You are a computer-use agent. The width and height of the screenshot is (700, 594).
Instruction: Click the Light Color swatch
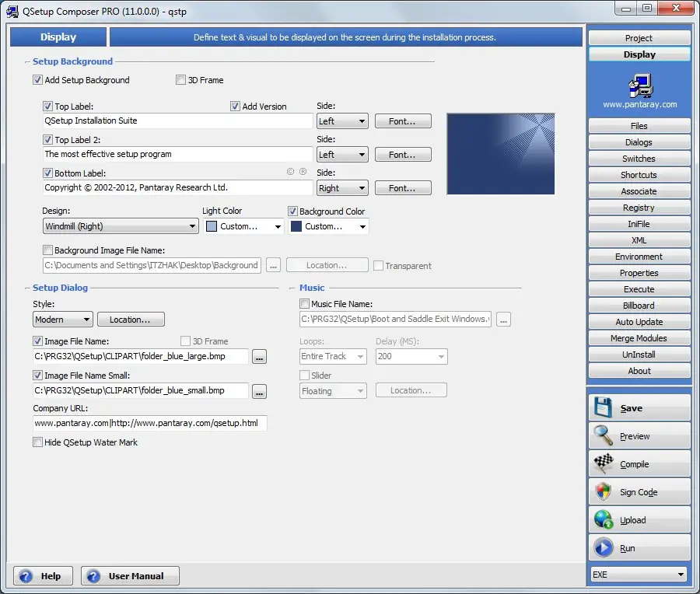[x=212, y=226]
